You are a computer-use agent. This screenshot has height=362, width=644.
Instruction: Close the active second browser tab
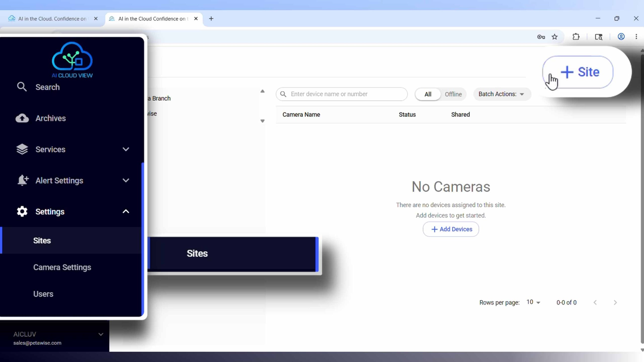point(196,19)
